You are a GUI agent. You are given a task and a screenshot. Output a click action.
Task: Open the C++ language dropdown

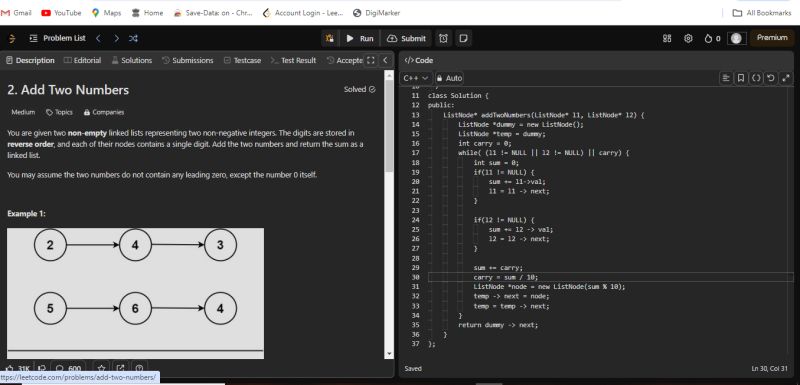click(x=416, y=78)
